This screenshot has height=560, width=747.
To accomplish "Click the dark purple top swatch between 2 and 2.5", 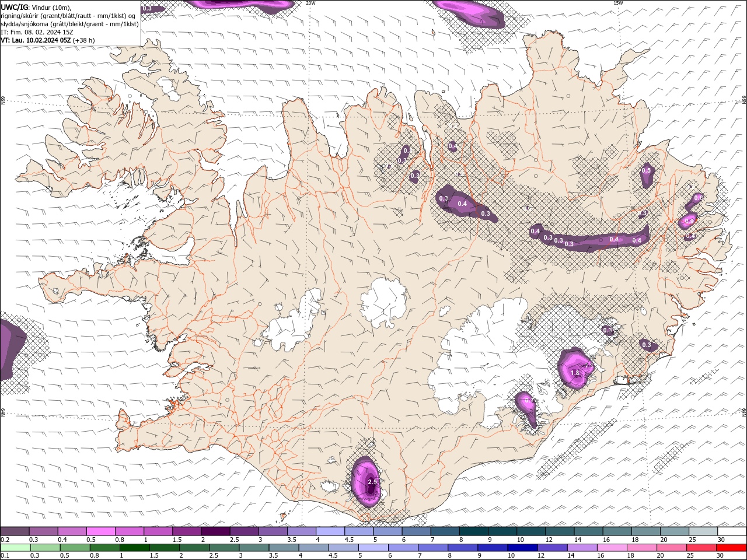I will click(215, 531).
